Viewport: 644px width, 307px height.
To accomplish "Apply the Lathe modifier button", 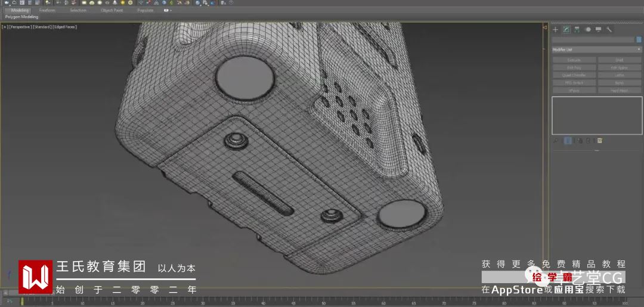I will coord(620,75).
